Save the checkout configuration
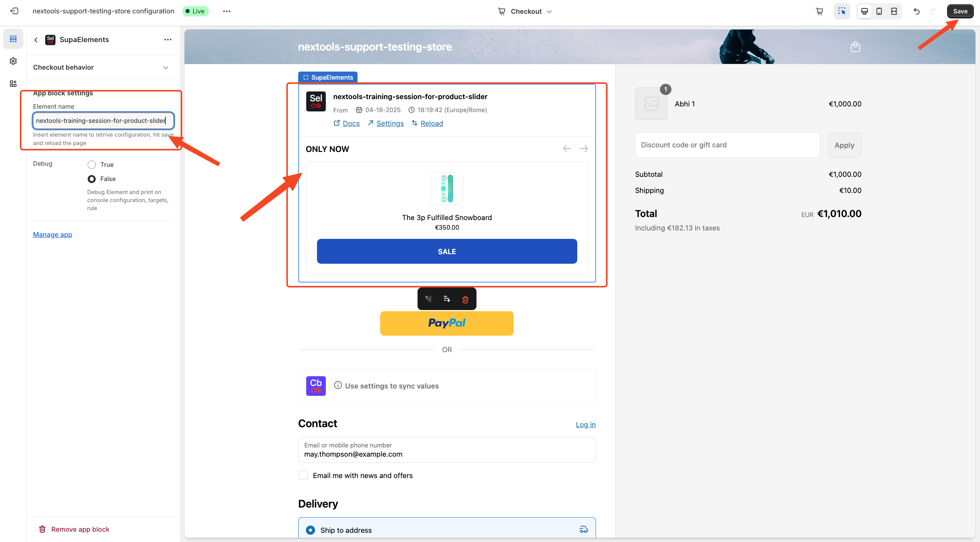The width and height of the screenshot is (980, 542). (x=960, y=11)
